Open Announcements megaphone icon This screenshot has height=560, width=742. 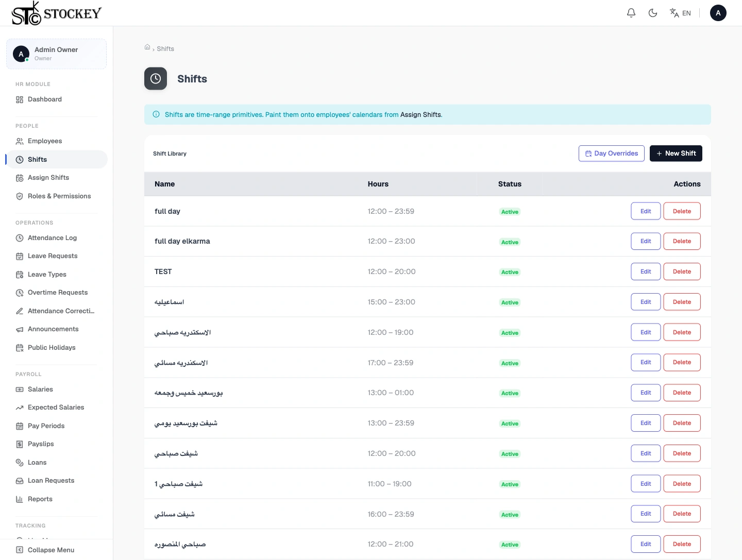(x=20, y=329)
